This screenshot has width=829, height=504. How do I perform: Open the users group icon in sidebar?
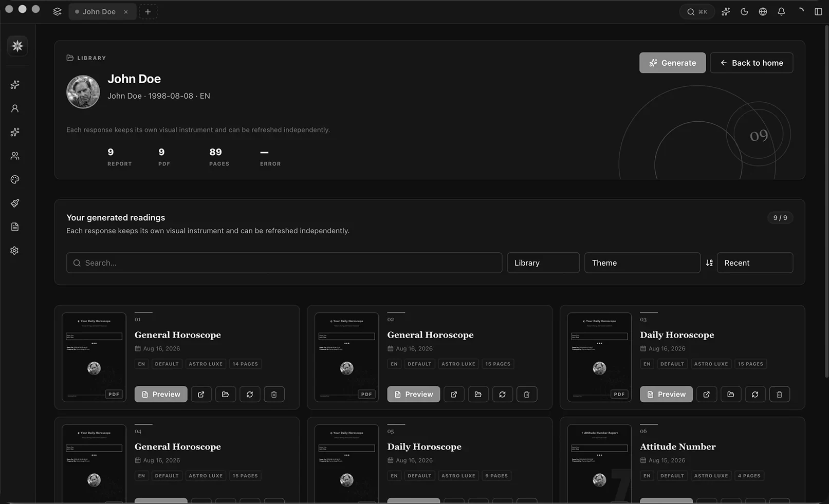pos(15,156)
